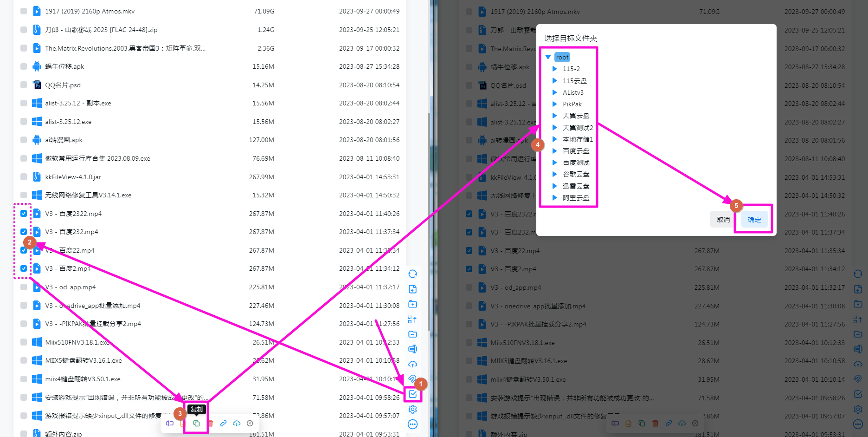Open alist-3.25.12.exe file link, left pane
Viewport: 868px width, 437px height.
pyautogui.click(x=68, y=122)
